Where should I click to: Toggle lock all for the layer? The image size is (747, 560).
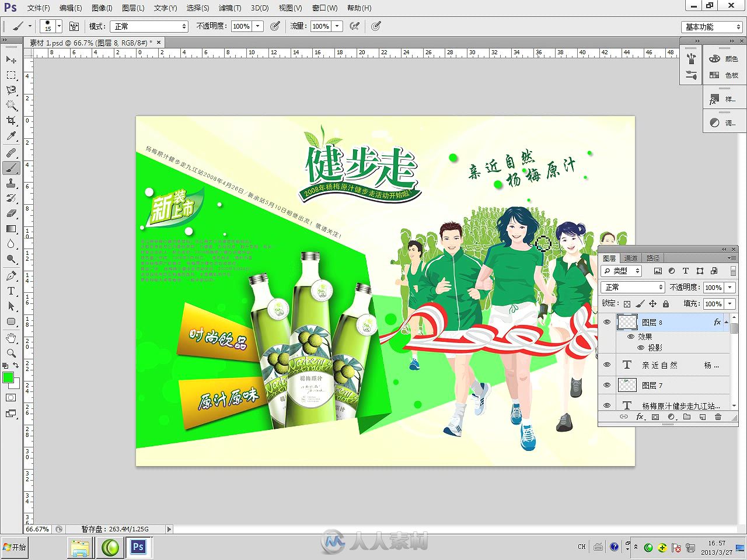pyautogui.click(x=666, y=304)
